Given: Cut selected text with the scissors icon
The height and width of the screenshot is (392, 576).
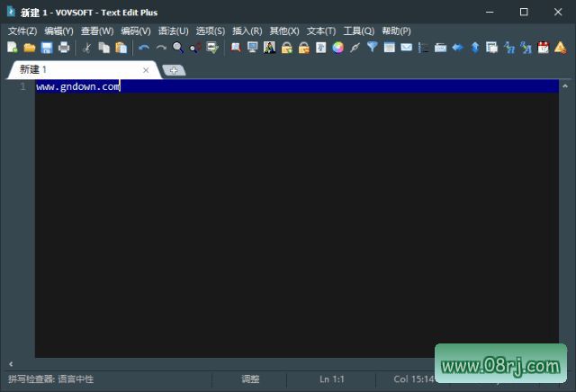Looking at the screenshot, I should pyautogui.click(x=87, y=48).
